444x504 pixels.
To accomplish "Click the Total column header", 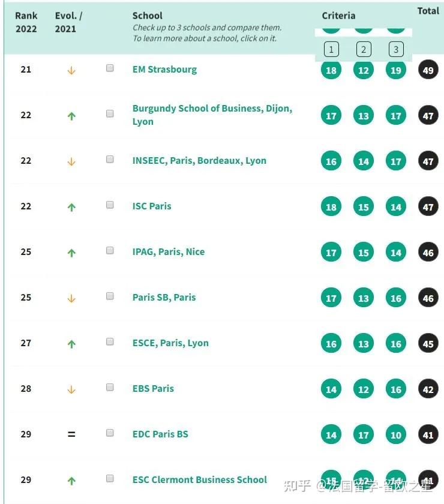I will 428,11.
